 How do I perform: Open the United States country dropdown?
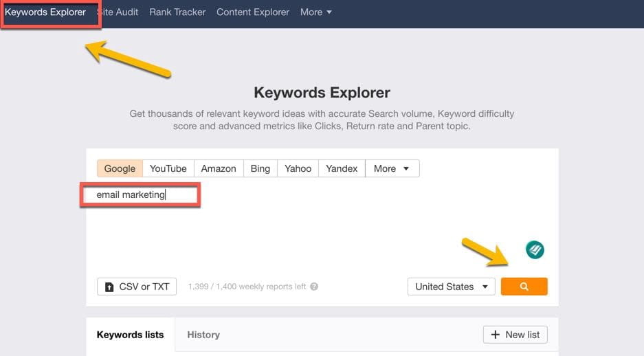[451, 287]
